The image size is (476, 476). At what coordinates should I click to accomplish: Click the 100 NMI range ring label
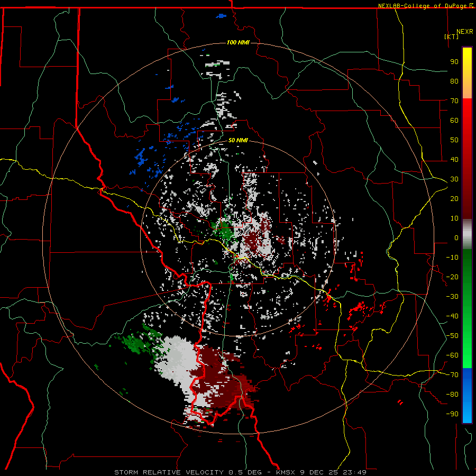tap(238, 42)
